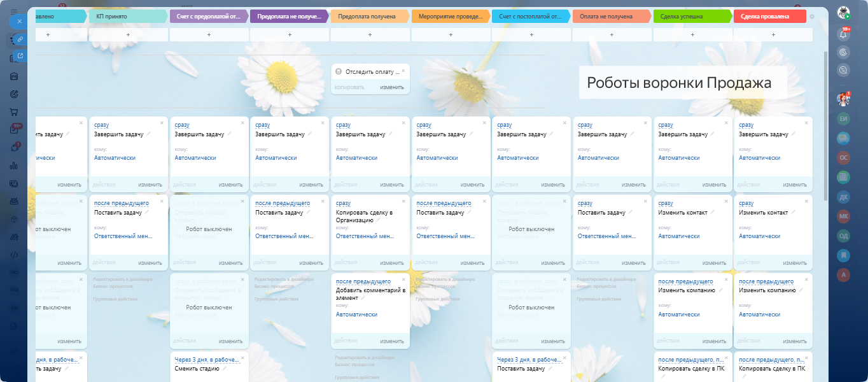Close the slider with the X button
The height and width of the screenshot is (382, 868).
click(x=19, y=21)
